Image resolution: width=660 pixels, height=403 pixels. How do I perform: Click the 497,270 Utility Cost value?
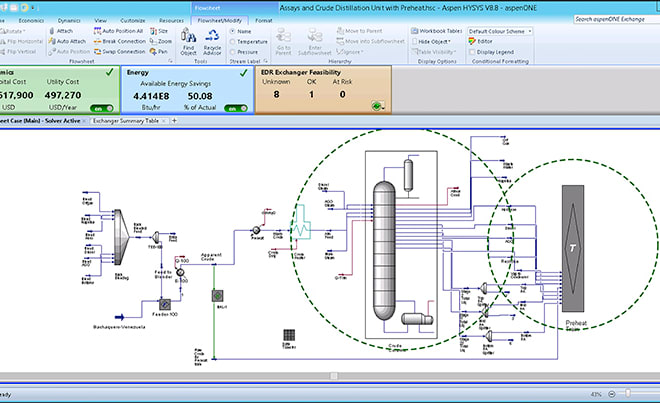(x=63, y=96)
